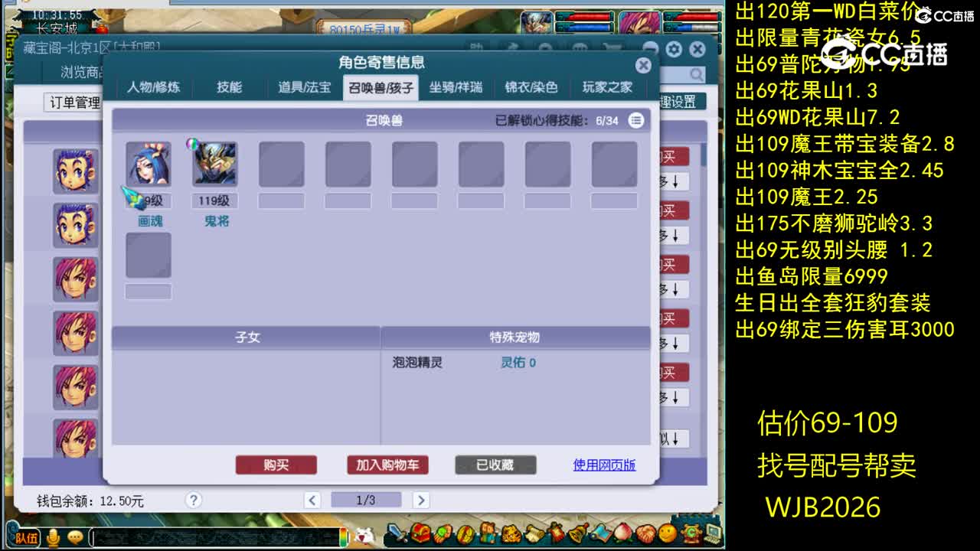
Task: Click the 特殊宠物 section header
Action: pyautogui.click(x=515, y=337)
